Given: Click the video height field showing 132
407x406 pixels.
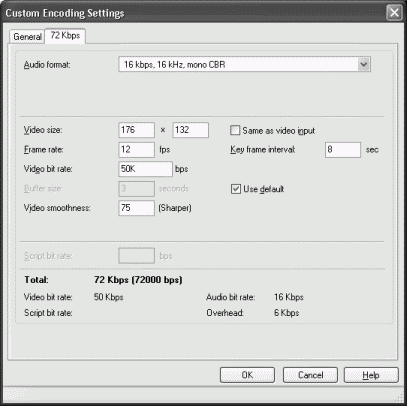Looking at the screenshot, I should click(191, 130).
